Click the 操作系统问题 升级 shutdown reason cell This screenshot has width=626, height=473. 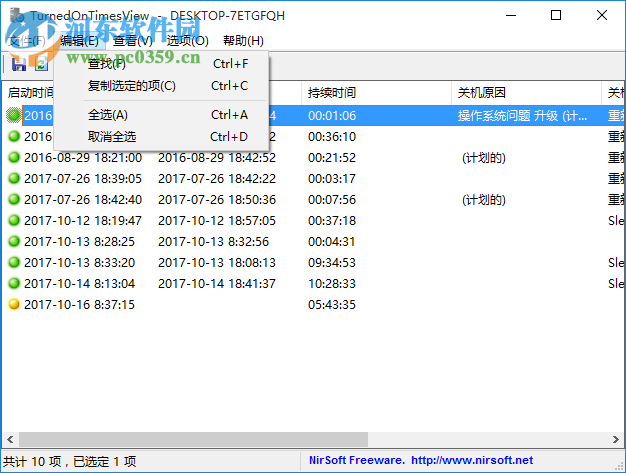click(522, 115)
